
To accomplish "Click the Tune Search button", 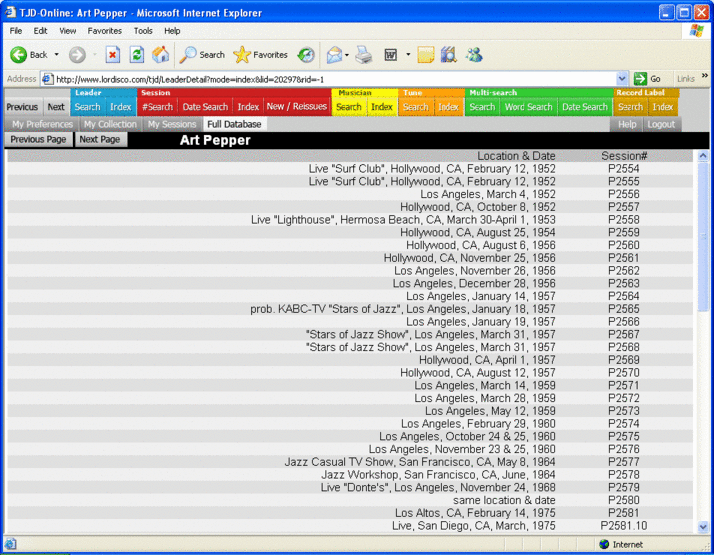I will pos(415,107).
